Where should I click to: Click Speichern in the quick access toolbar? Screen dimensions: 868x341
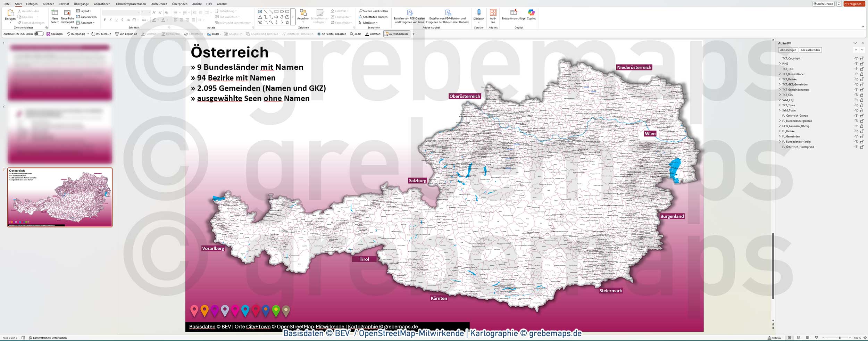click(57, 34)
